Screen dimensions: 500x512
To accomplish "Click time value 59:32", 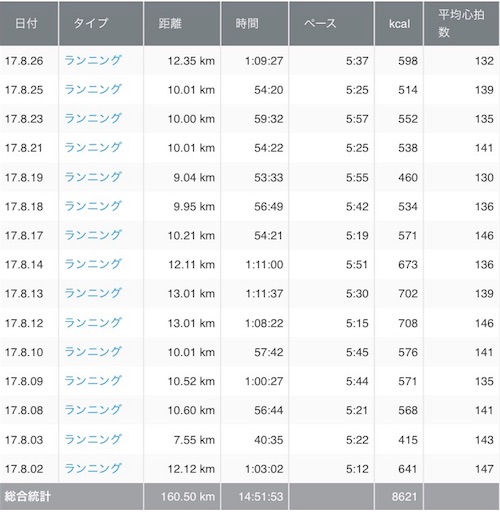I will click(x=269, y=119).
